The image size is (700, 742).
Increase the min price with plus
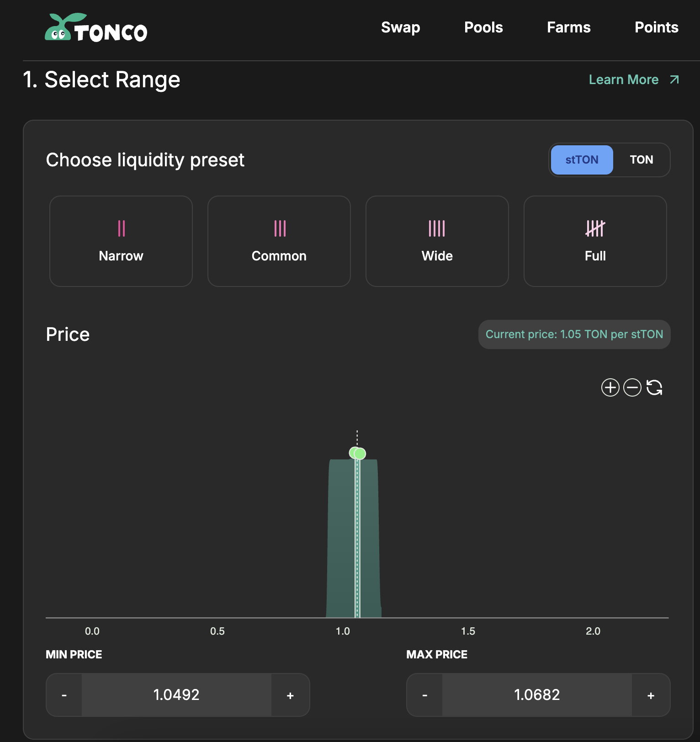pos(290,695)
